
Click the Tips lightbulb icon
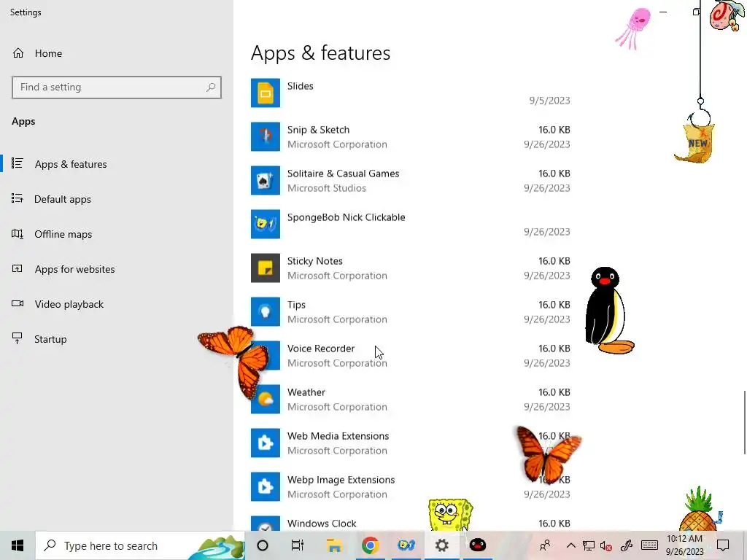[x=266, y=311]
